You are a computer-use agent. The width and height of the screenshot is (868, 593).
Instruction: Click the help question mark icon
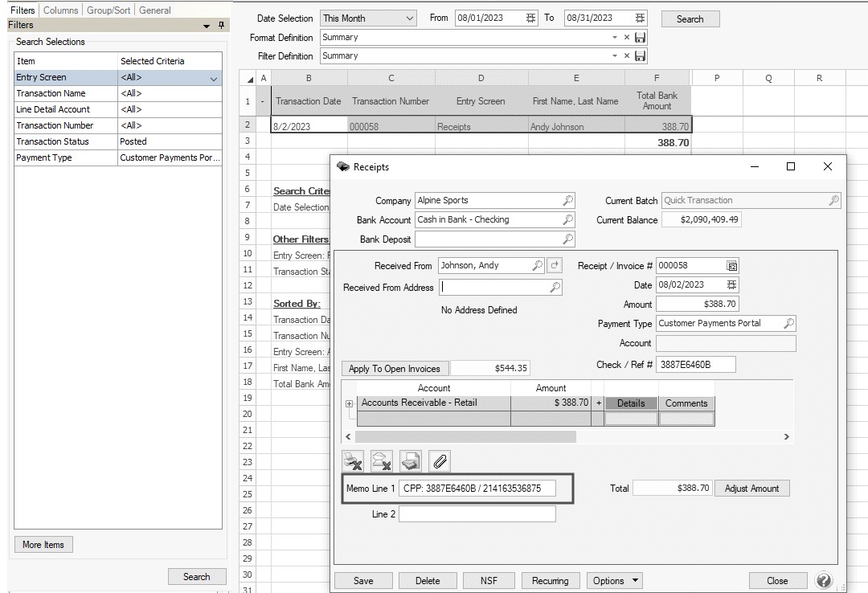tap(823, 580)
